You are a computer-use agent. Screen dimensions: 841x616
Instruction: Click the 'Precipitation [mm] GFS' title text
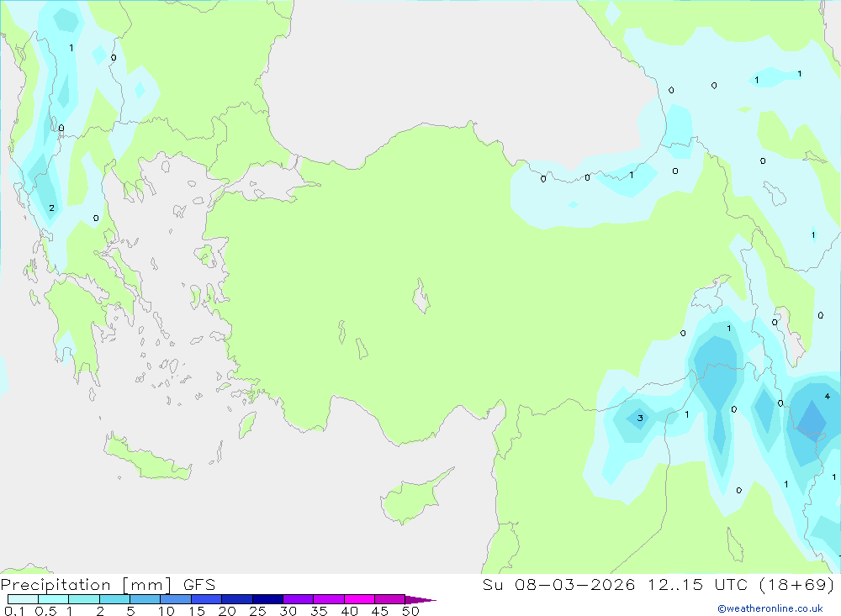coord(108,584)
